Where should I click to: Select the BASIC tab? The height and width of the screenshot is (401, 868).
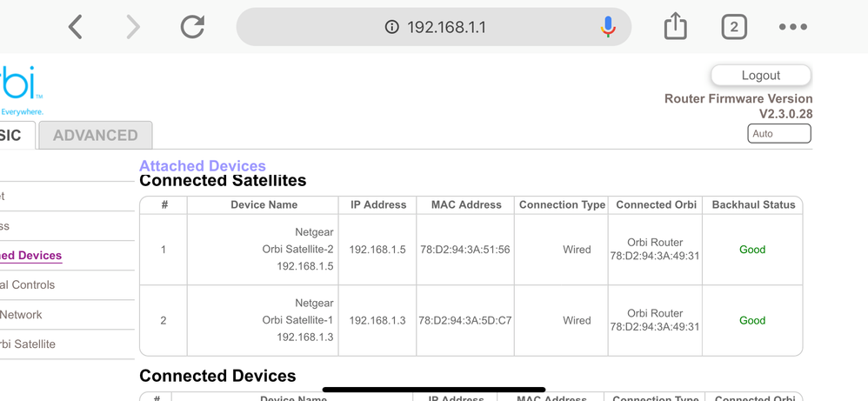point(17,135)
